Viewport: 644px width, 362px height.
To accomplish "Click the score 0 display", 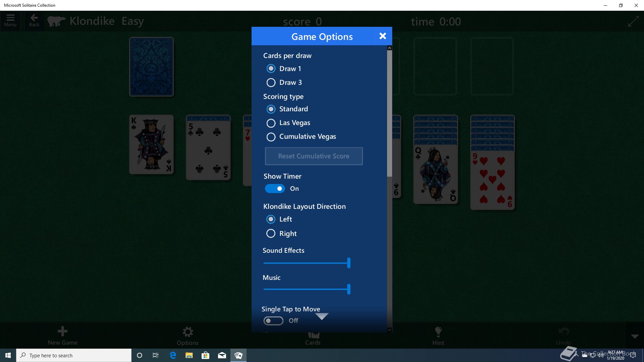I will coord(302,22).
